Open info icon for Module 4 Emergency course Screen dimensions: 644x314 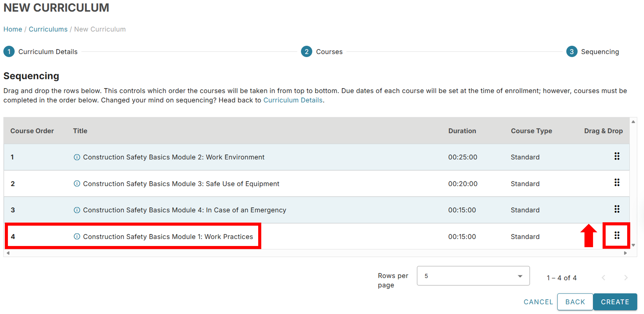click(x=77, y=210)
